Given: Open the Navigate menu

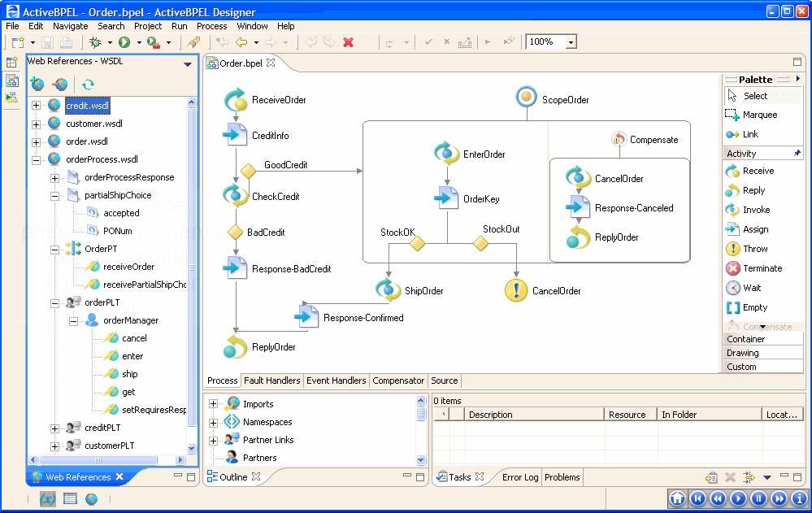Looking at the screenshot, I should (x=71, y=26).
